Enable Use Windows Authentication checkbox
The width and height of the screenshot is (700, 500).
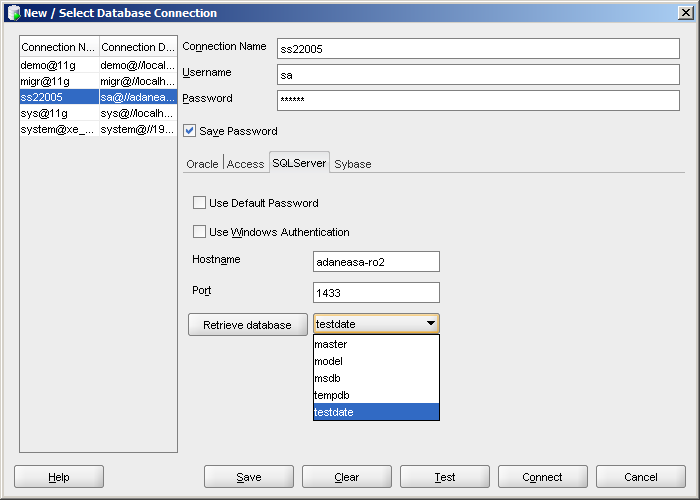[x=199, y=232]
